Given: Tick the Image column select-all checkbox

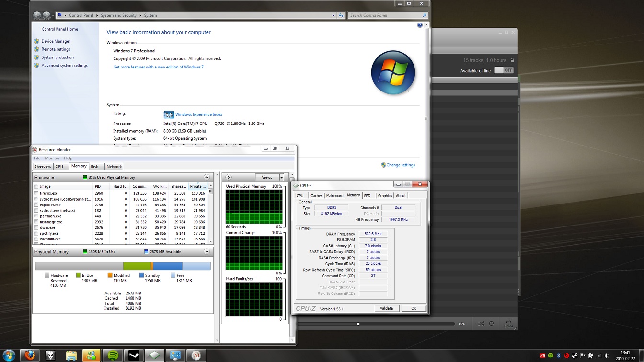Looking at the screenshot, I should click(x=36, y=186).
